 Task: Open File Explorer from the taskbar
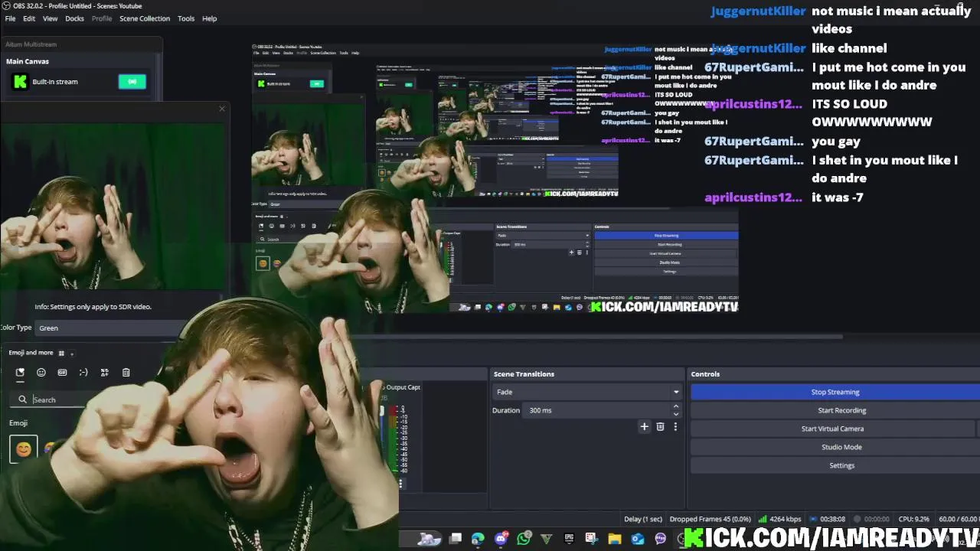pyautogui.click(x=615, y=539)
